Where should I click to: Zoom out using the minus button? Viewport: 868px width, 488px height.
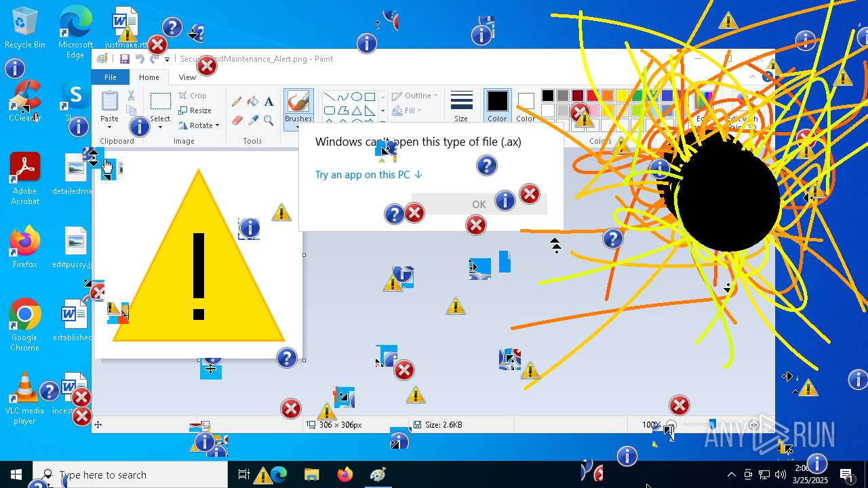pyautogui.click(x=671, y=425)
